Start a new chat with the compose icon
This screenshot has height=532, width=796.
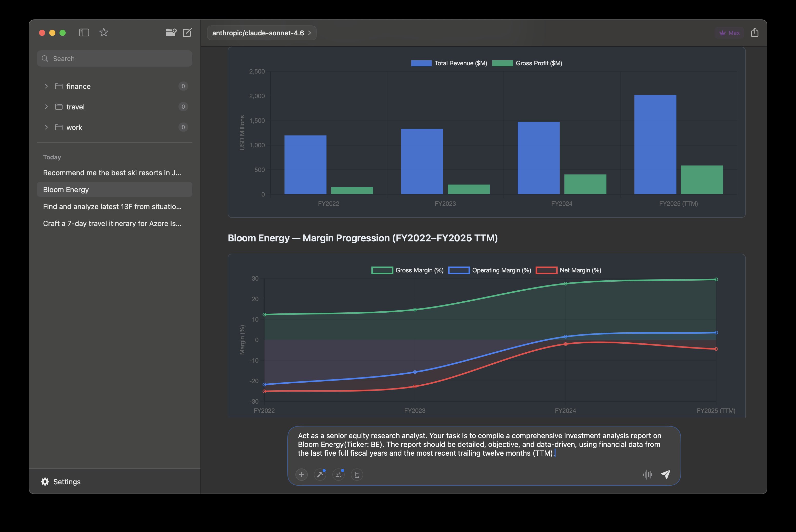tap(187, 33)
